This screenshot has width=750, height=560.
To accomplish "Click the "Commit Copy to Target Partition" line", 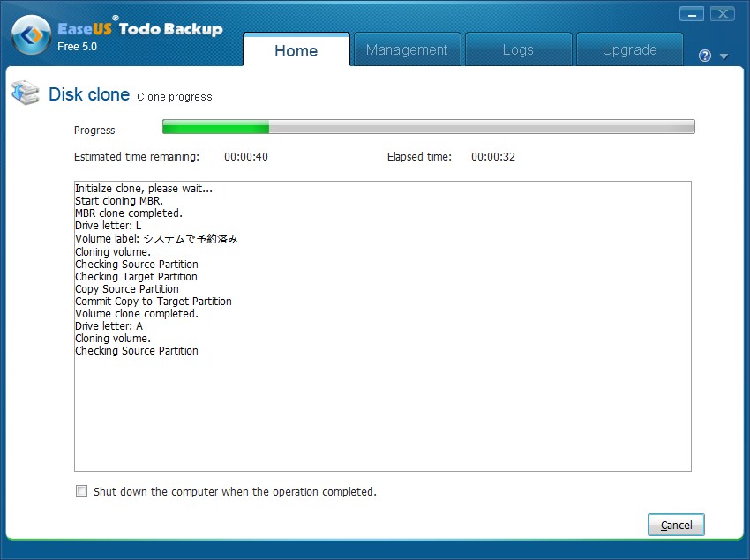I will pos(154,302).
